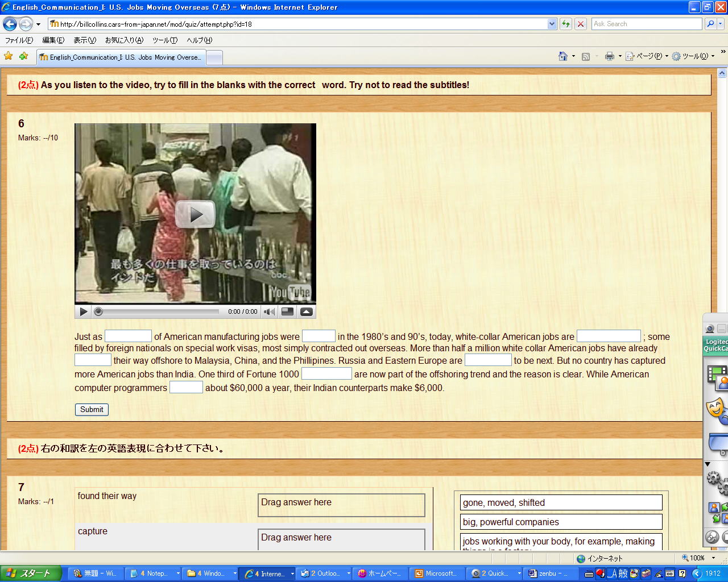Click the video seek bar handle
728x582 pixels.
pyautogui.click(x=98, y=311)
